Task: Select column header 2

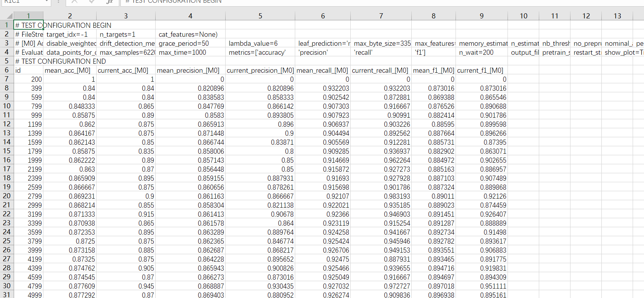Action: pyautogui.click(x=70, y=16)
